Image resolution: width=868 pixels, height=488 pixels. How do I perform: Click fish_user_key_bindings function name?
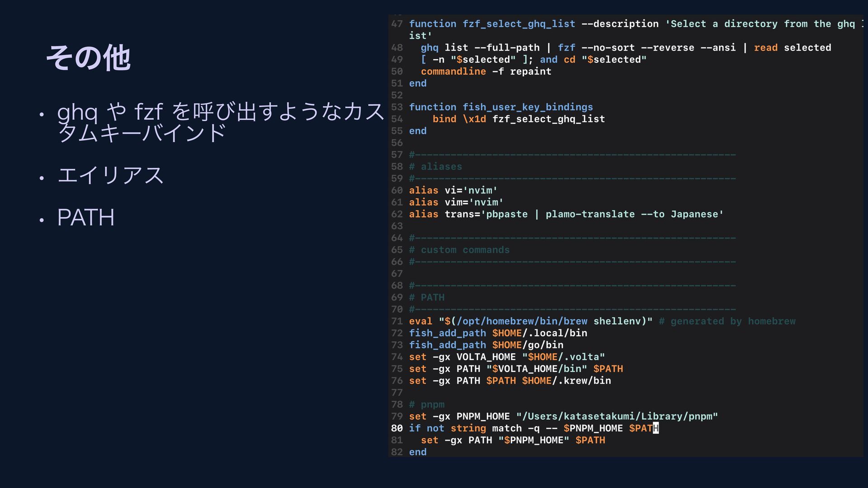tap(527, 107)
